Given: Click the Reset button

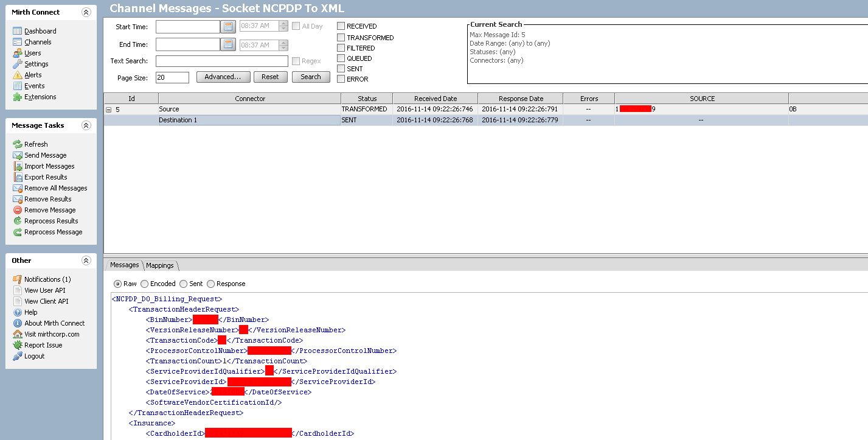Looking at the screenshot, I should (x=270, y=77).
